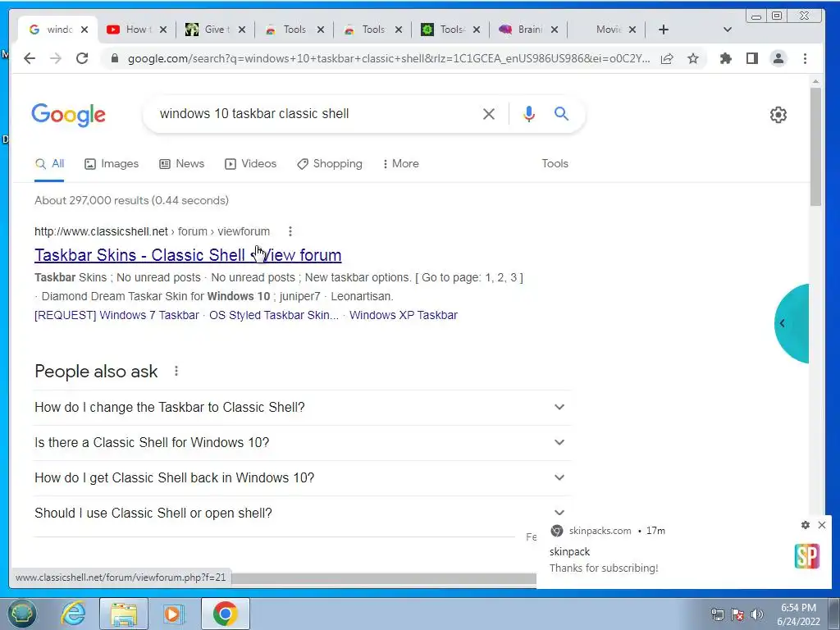Toggle the Chrome side panel
Image resolution: width=840 pixels, height=630 pixels.
(x=752, y=58)
